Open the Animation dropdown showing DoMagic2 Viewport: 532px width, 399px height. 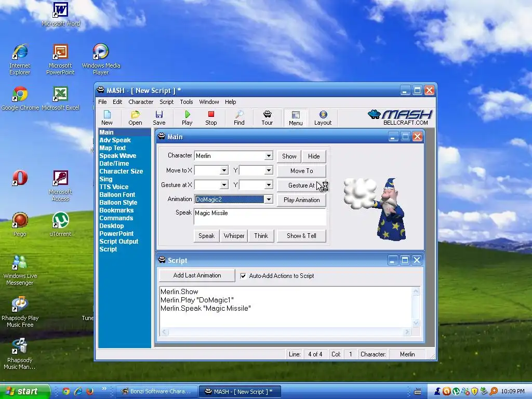click(269, 199)
